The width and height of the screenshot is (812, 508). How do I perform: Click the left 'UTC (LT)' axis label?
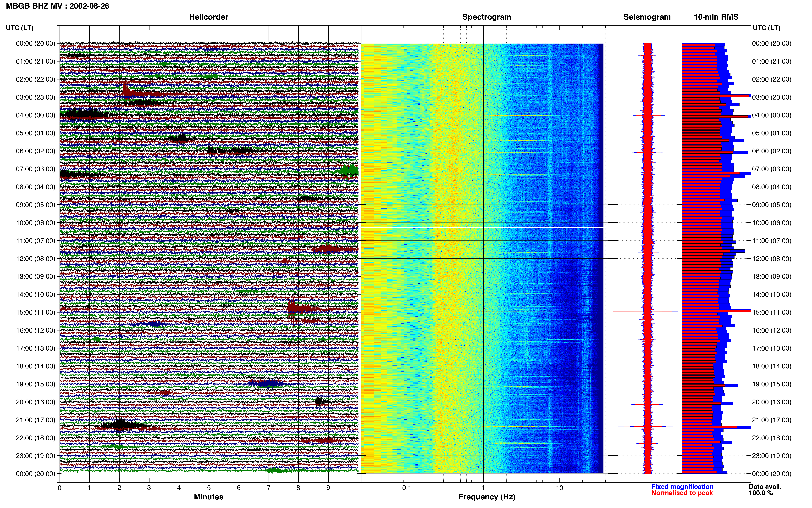point(20,28)
